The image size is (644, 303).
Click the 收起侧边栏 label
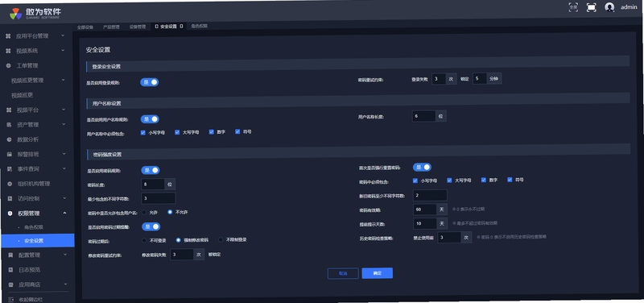(31, 299)
